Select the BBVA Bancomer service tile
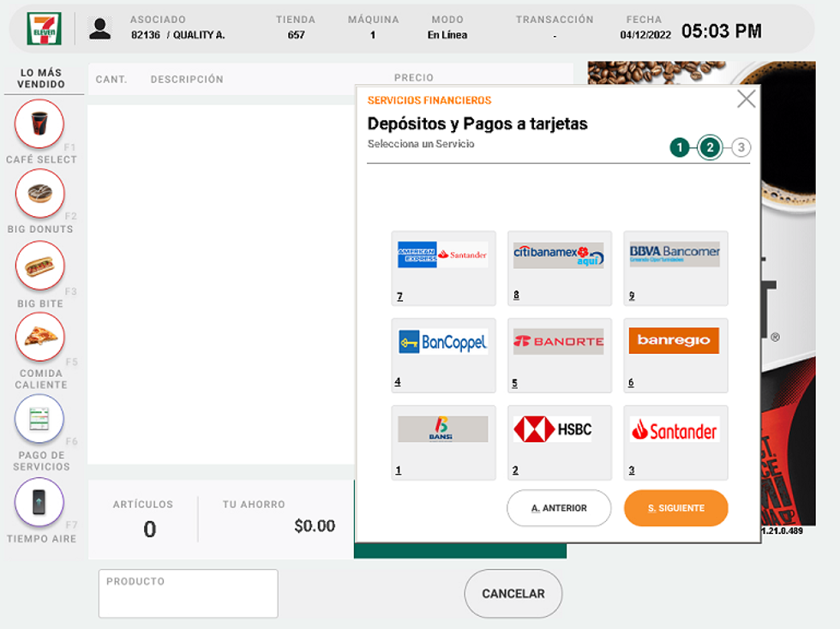Viewport: 840px width, 629px height. 675,268
